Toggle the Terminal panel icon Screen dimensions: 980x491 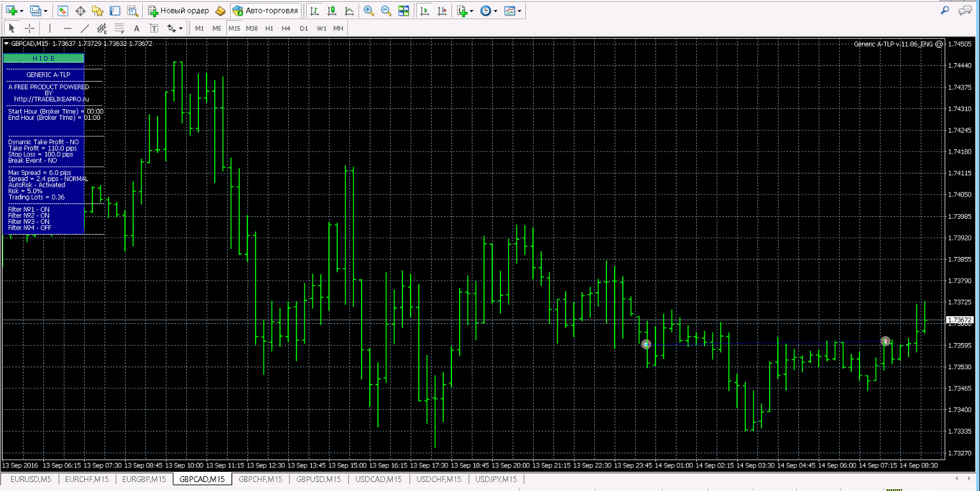tap(115, 11)
